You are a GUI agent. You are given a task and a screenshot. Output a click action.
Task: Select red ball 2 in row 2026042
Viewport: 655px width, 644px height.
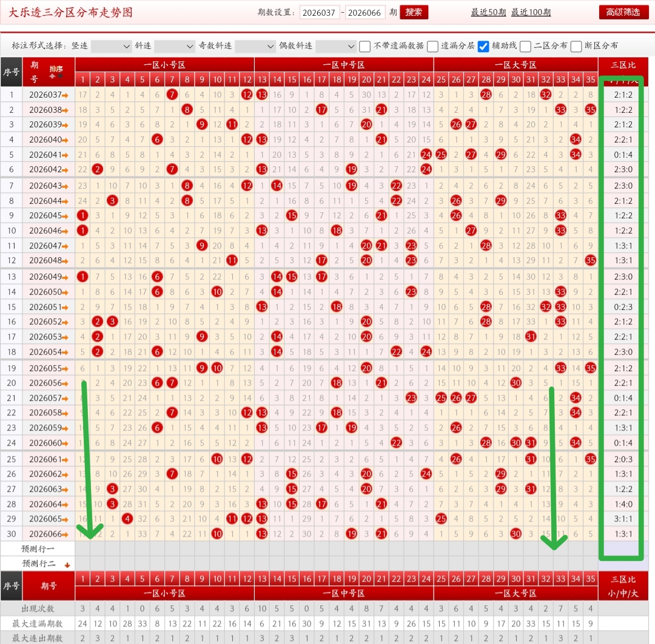coord(97,169)
